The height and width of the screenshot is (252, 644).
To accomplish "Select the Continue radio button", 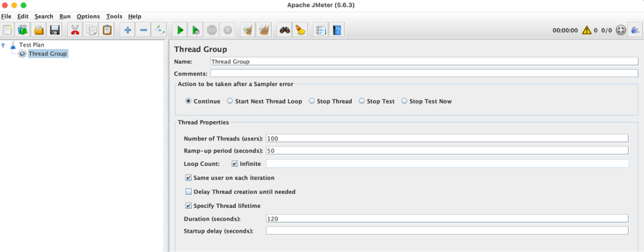I will point(188,101).
